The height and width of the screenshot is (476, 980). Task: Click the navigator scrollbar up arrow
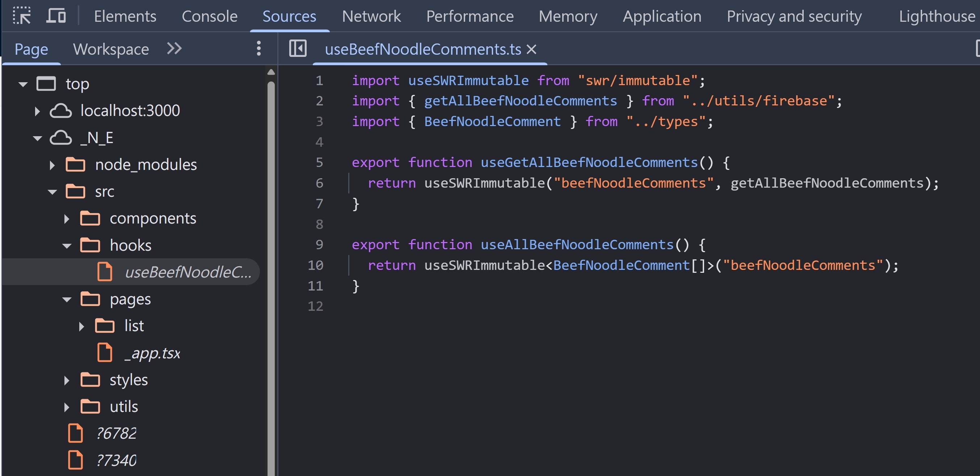pos(271,72)
